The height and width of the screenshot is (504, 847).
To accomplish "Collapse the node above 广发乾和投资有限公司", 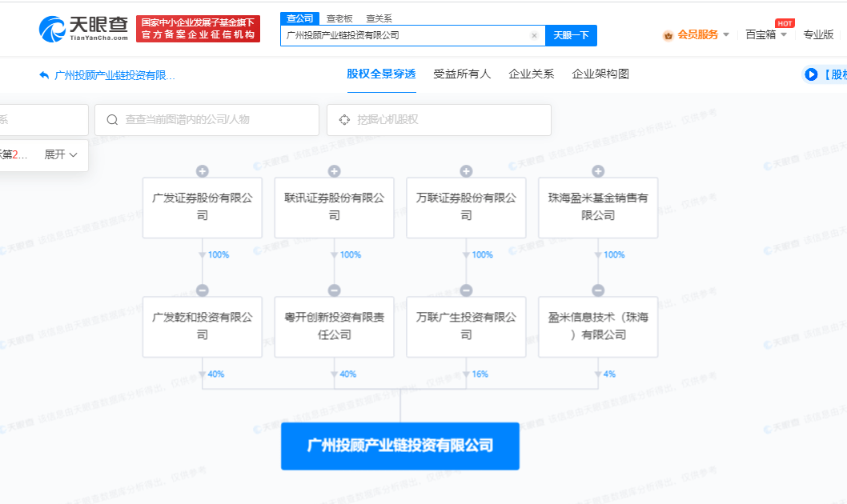I will point(202,290).
